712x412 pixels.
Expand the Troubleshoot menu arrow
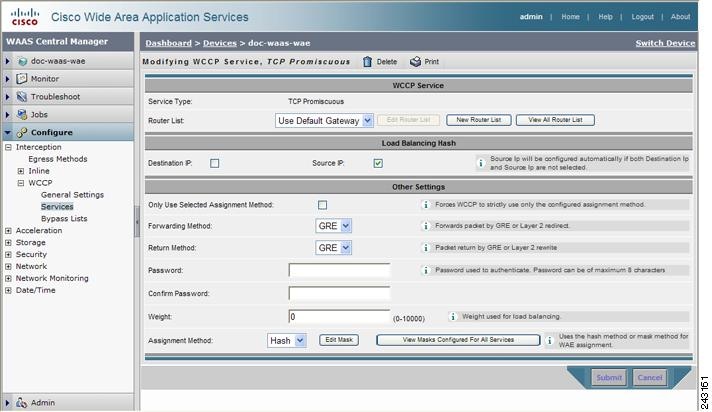(x=8, y=96)
